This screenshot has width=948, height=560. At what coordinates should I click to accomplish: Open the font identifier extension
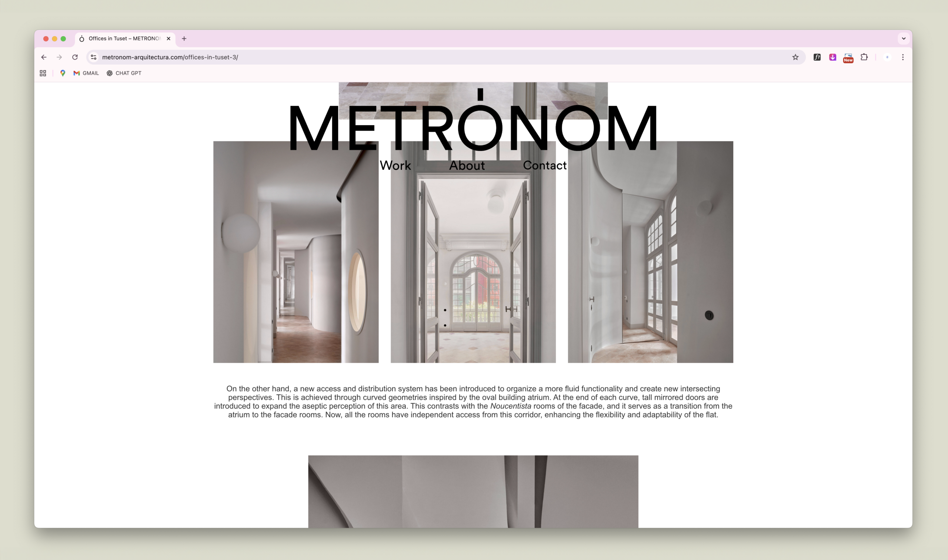[817, 57]
